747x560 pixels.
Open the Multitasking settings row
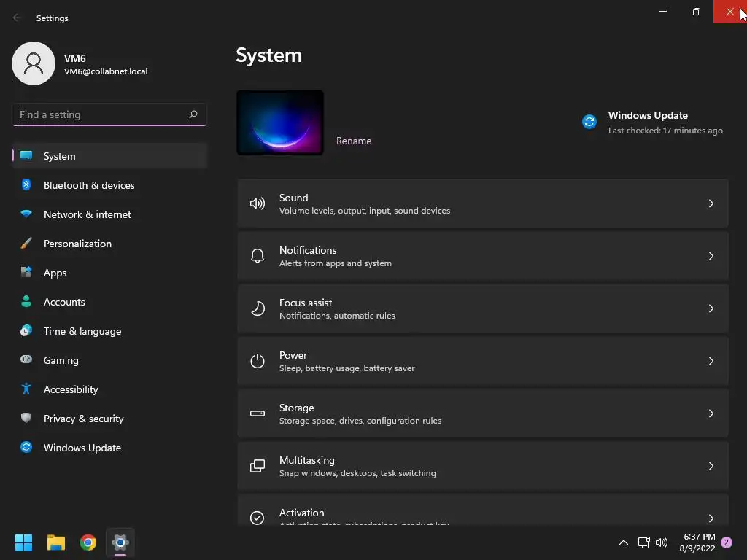click(483, 466)
